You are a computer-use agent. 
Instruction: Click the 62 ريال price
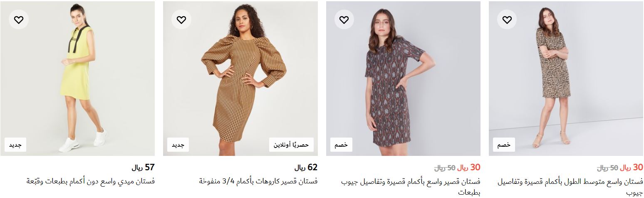click(x=306, y=168)
